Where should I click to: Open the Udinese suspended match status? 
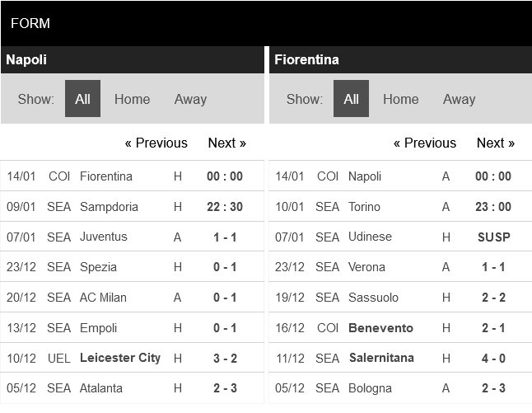pos(493,237)
